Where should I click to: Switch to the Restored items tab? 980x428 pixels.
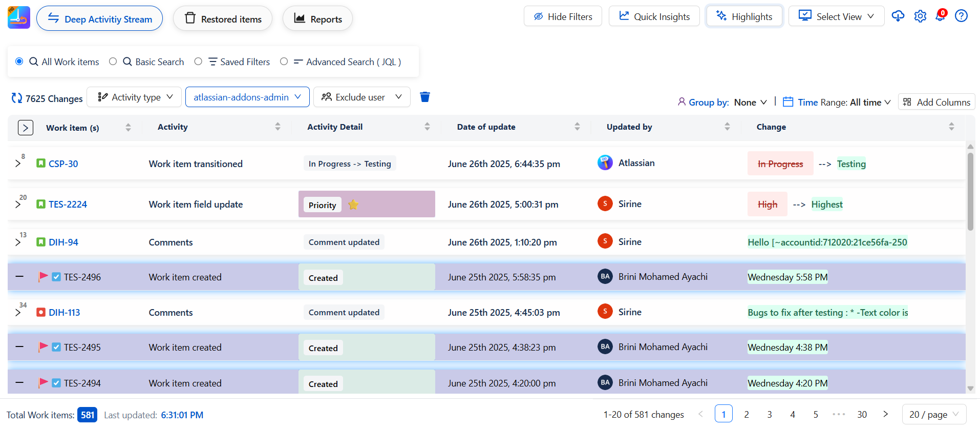pos(223,19)
